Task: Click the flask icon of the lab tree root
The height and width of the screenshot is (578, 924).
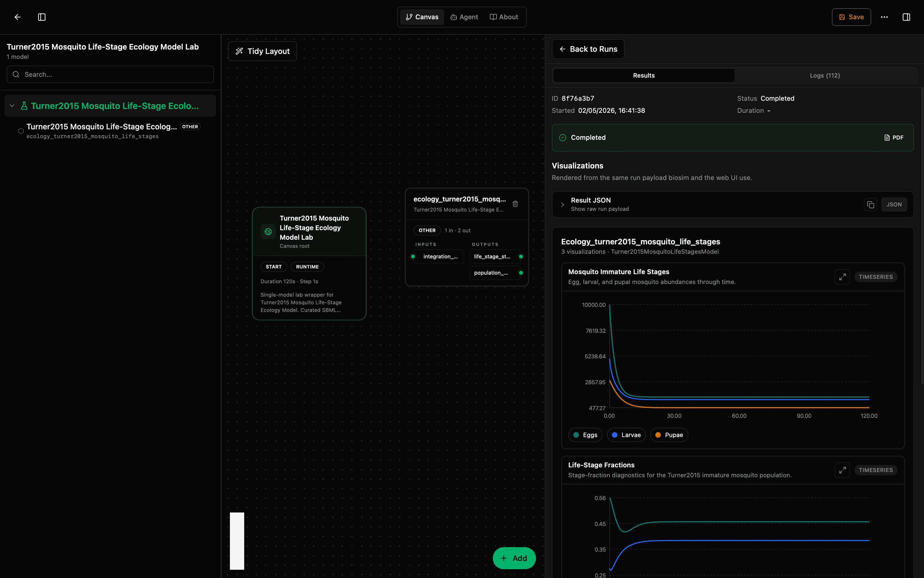Action: tap(24, 106)
